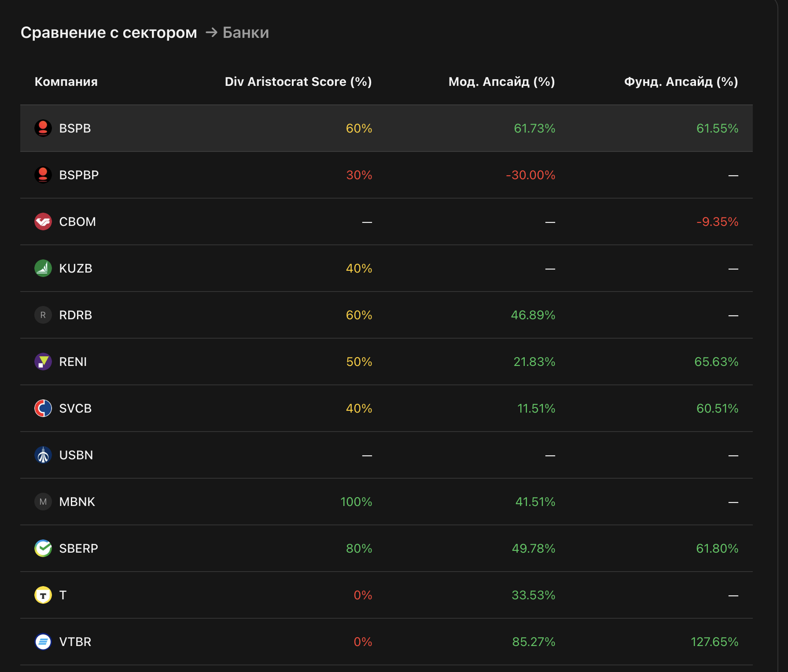Select the MBNK gray logo icon
The width and height of the screenshot is (788, 672).
[x=44, y=502]
